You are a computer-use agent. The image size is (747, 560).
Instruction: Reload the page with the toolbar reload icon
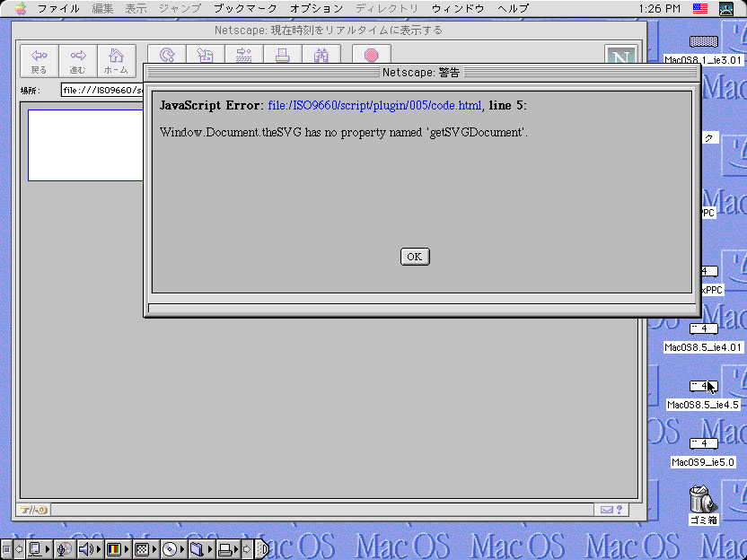[167, 55]
